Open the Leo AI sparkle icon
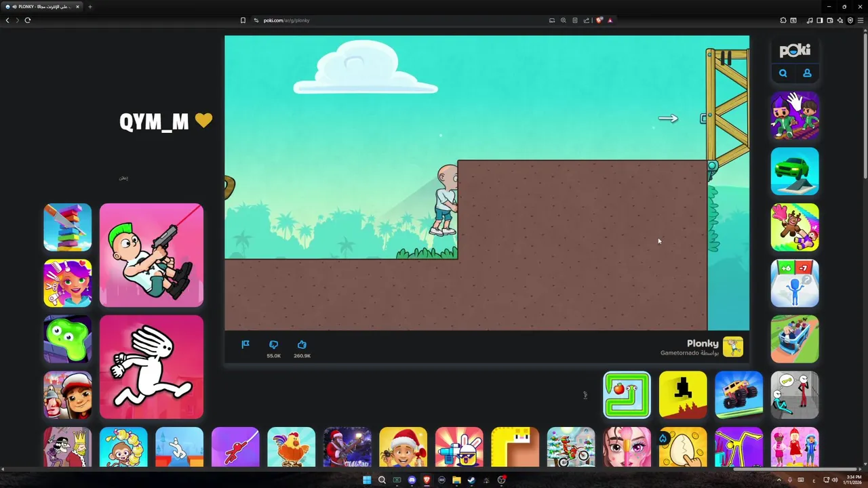 click(840, 20)
